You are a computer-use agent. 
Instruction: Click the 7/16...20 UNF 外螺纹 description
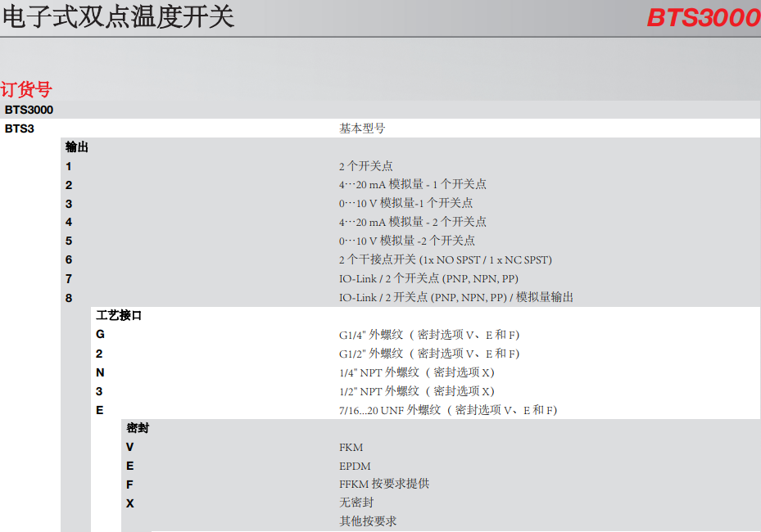(x=448, y=410)
